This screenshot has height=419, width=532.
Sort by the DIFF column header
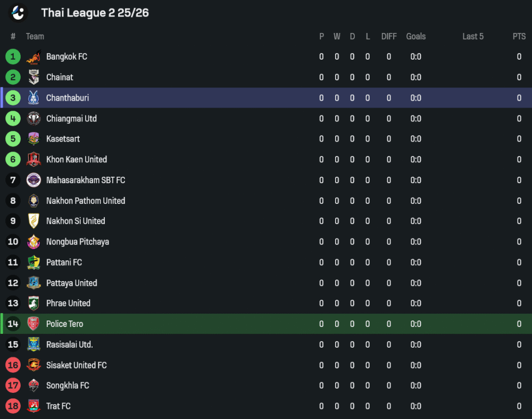(389, 36)
